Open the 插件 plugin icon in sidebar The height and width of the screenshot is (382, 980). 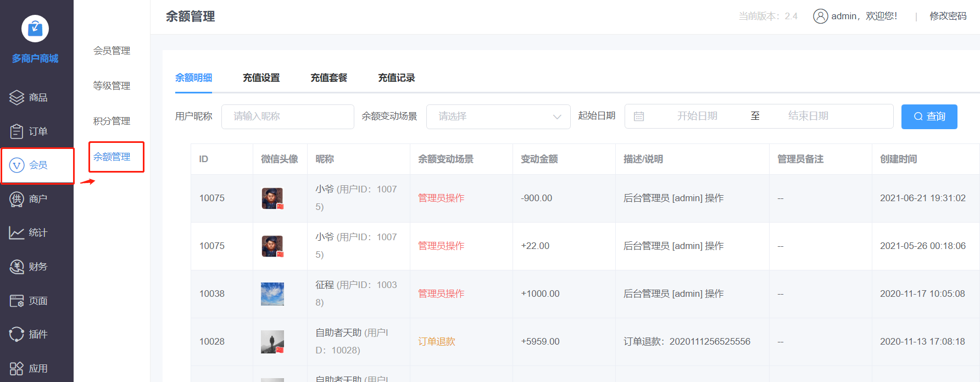16,334
